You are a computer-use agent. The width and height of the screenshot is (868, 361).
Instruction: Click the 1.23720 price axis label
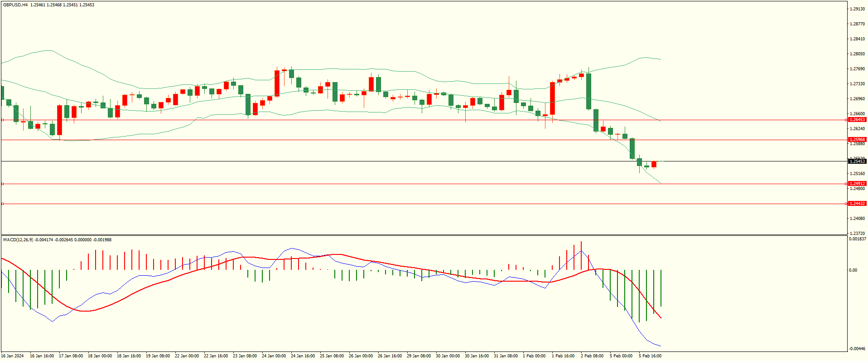[858, 233]
